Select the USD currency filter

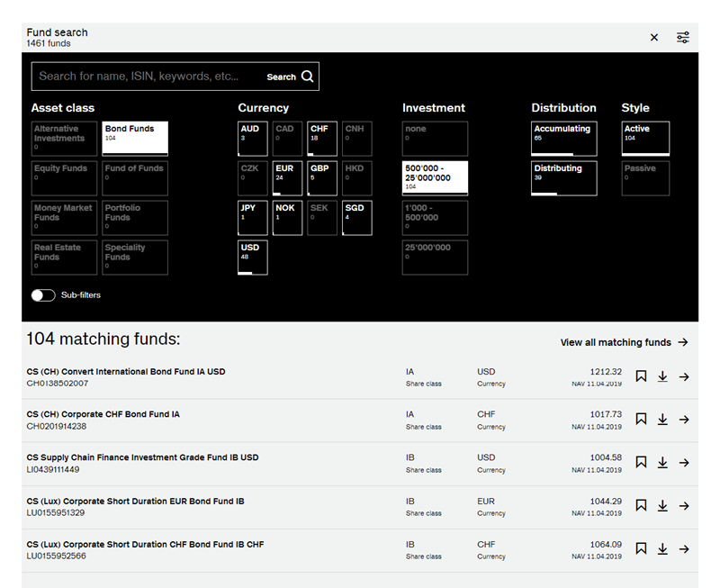pyautogui.click(x=252, y=258)
